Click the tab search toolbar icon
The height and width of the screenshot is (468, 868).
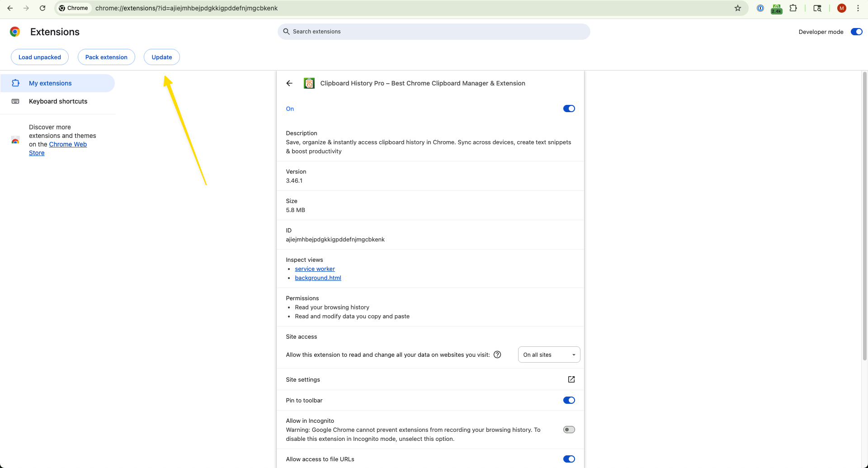click(817, 8)
